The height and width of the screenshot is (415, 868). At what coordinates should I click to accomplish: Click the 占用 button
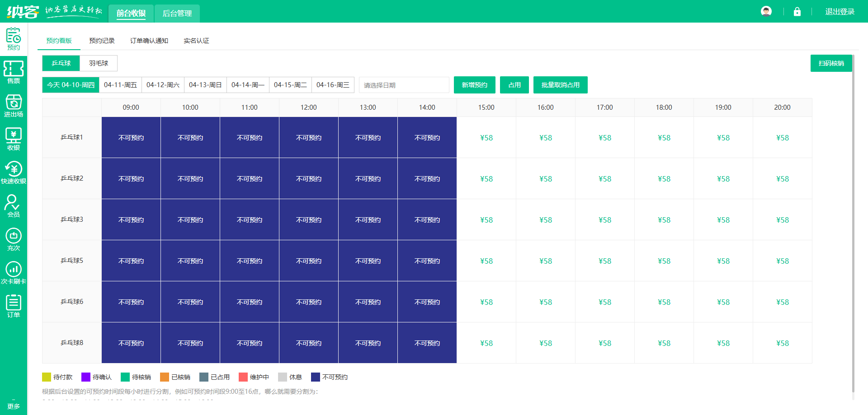tap(514, 85)
